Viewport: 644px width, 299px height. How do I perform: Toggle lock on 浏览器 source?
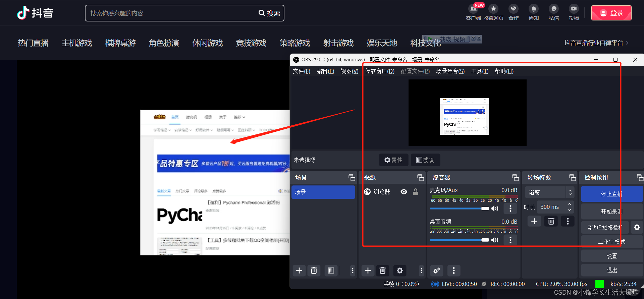point(416,192)
